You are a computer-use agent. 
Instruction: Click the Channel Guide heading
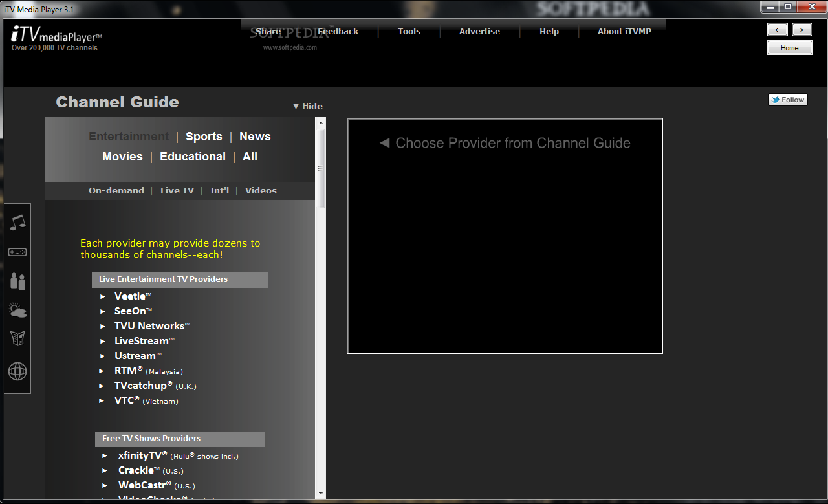point(117,102)
